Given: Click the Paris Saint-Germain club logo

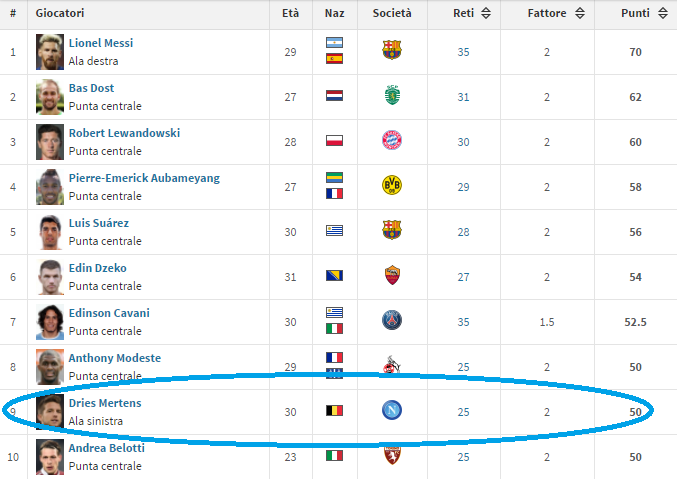Looking at the screenshot, I should click(x=392, y=320).
